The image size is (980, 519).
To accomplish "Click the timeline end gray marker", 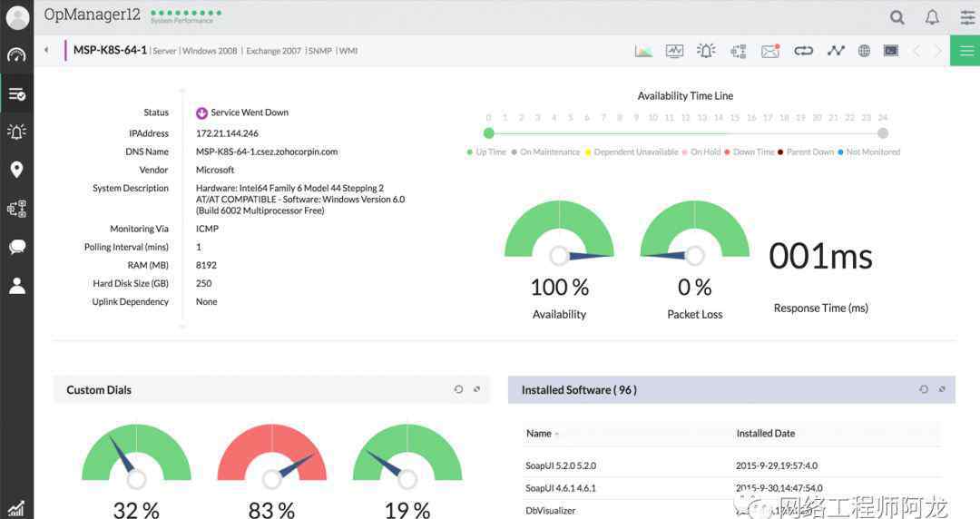I will pos(883,132).
